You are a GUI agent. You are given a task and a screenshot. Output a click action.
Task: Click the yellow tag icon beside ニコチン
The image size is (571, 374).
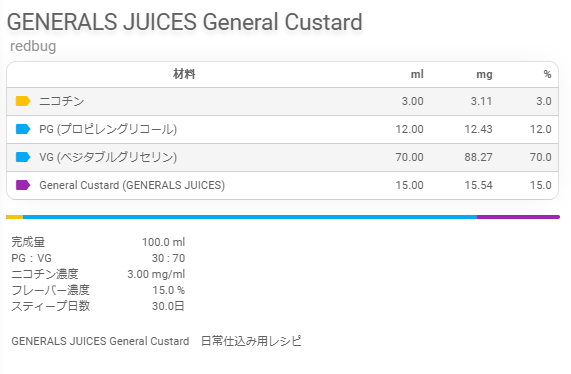(x=23, y=101)
